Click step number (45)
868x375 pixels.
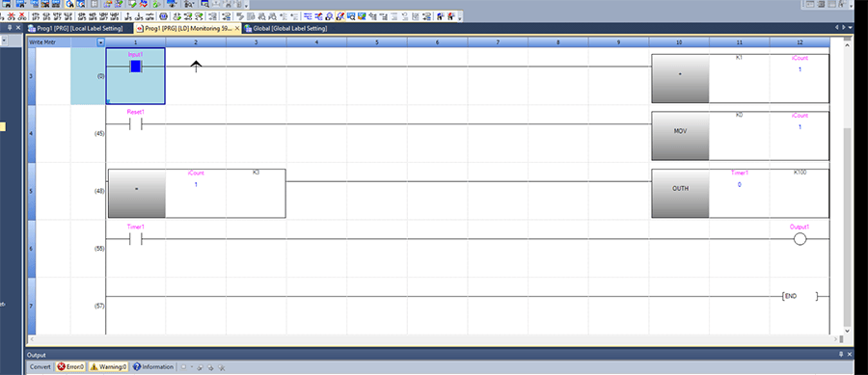tap(99, 134)
